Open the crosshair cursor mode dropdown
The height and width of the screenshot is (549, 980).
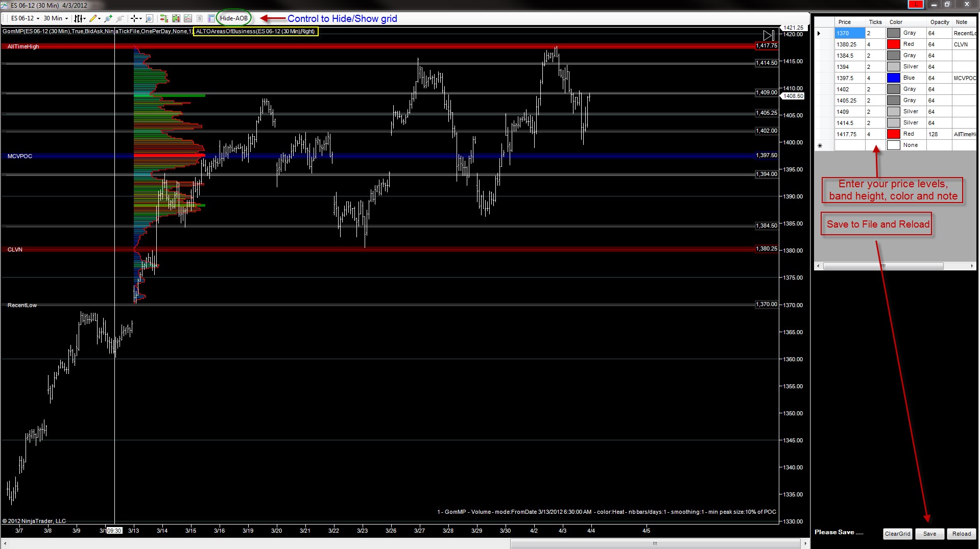click(136, 18)
